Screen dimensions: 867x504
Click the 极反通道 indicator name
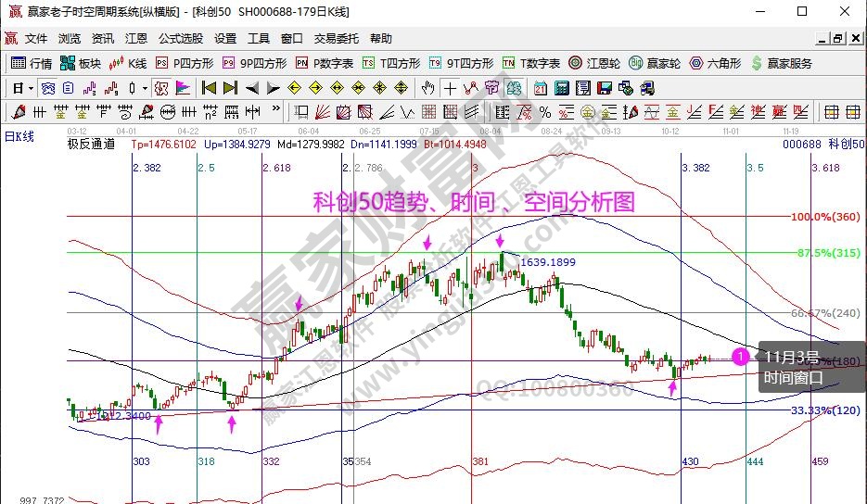(91, 145)
